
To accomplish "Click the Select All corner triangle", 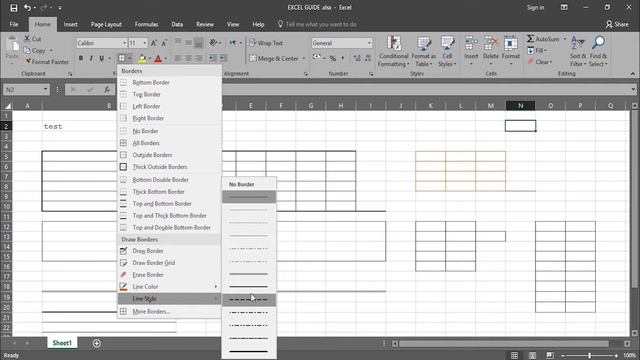I will tap(7, 106).
